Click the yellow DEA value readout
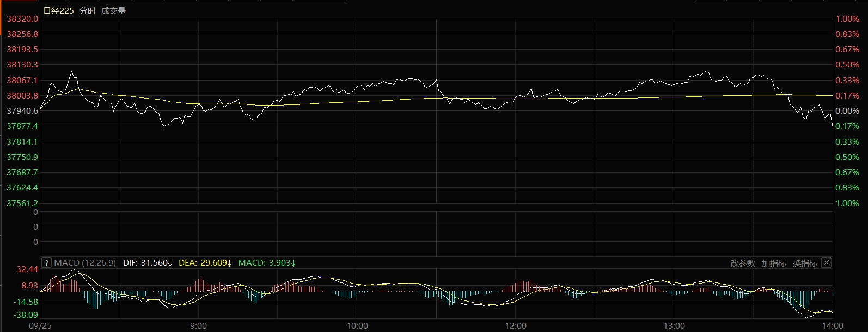Viewport: 868px width, 332px height. 205,263
